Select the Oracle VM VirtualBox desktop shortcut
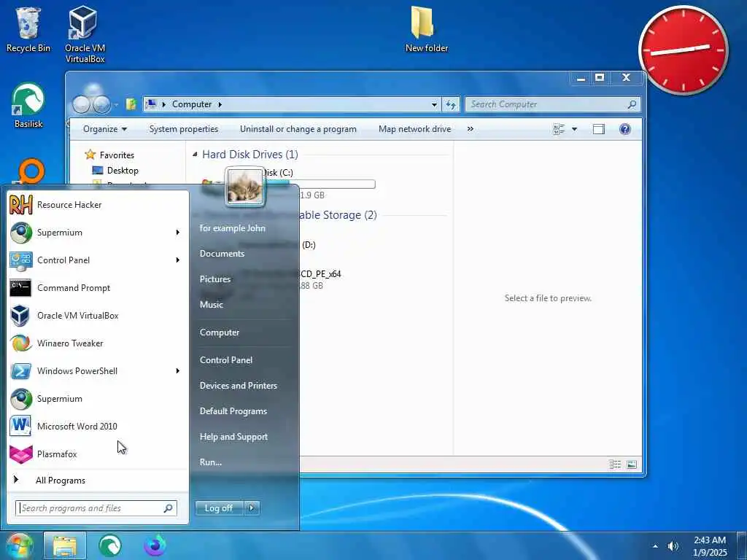This screenshot has width=747, height=560. pyautogui.click(x=85, y=34)
